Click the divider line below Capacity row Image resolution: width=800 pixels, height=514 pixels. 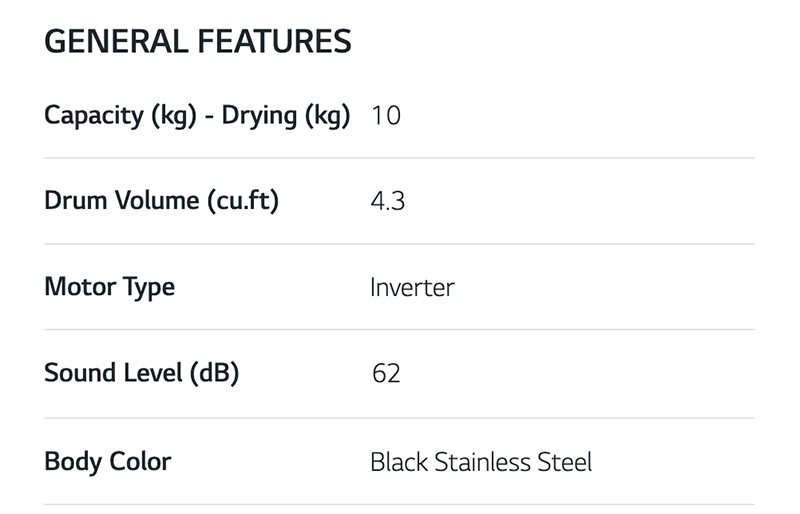tap(399, 158)
